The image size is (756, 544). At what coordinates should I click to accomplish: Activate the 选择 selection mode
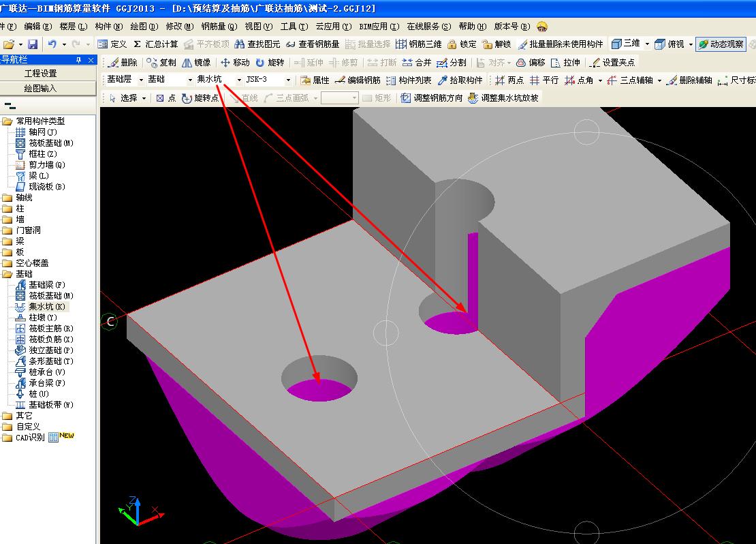(123, 98)
